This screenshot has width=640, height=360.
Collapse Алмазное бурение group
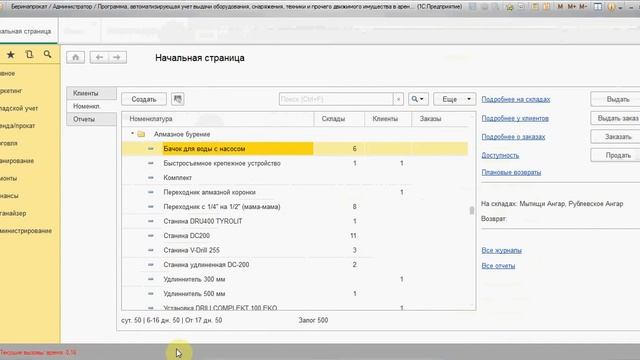click(132, 134)
